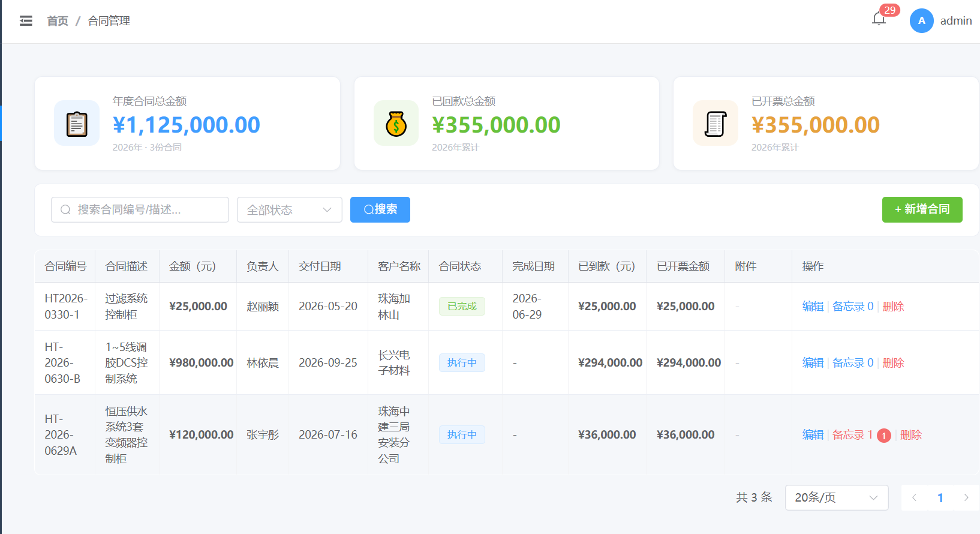Delete the 1~5线调胶DCS控制系统 contract
This screenshot has height=534, width=980.
pyautogui.click(x=893, y=363)
